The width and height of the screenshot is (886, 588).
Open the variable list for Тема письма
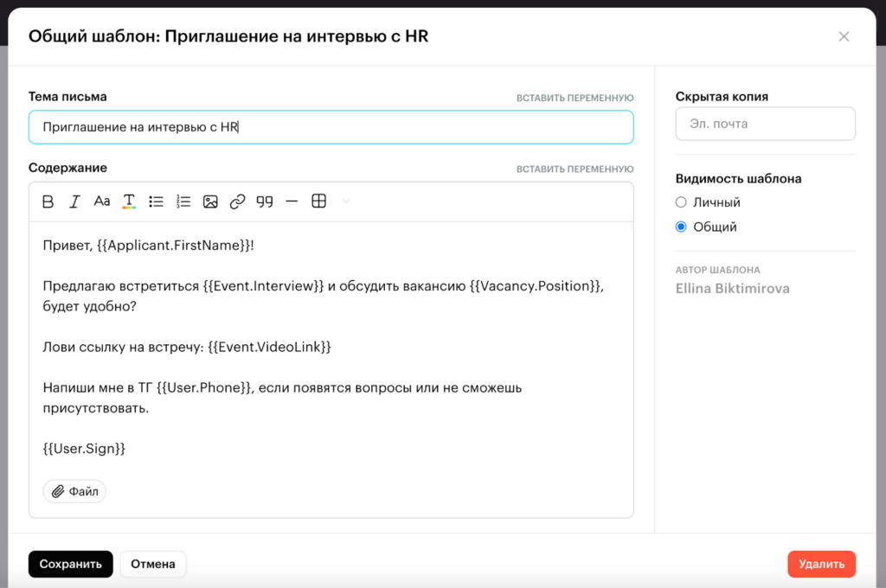[575, 98]
